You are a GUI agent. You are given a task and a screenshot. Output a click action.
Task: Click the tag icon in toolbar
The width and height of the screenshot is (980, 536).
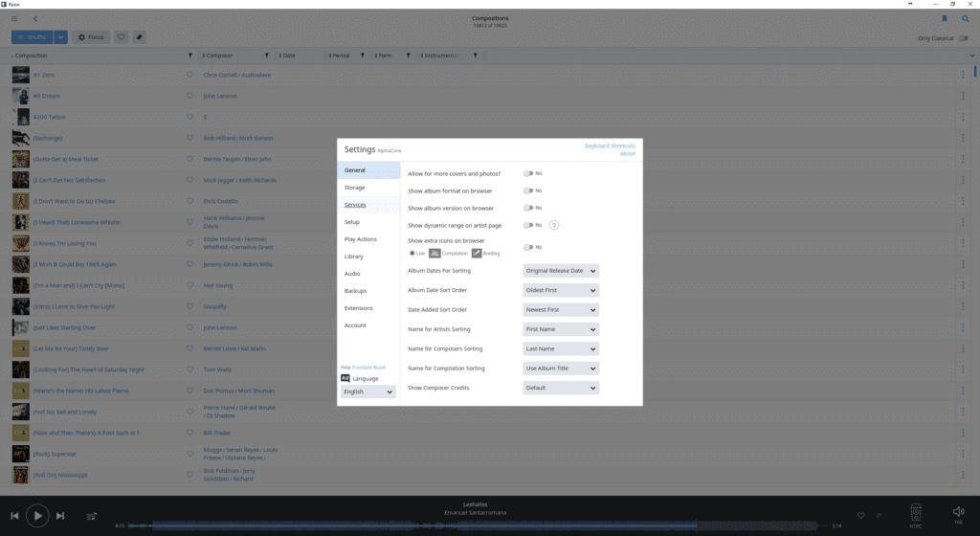(140, 37)
